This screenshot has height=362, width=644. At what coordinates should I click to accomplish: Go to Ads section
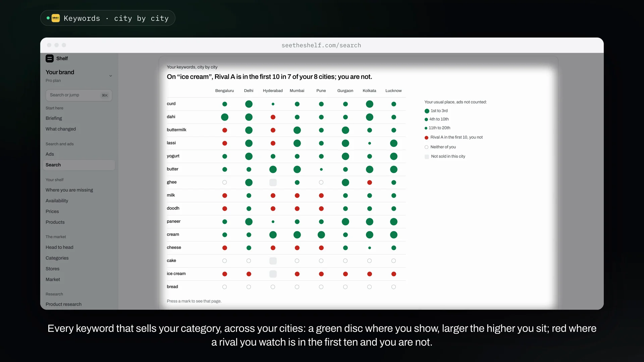pyautogui.click(x=50, y=154)
